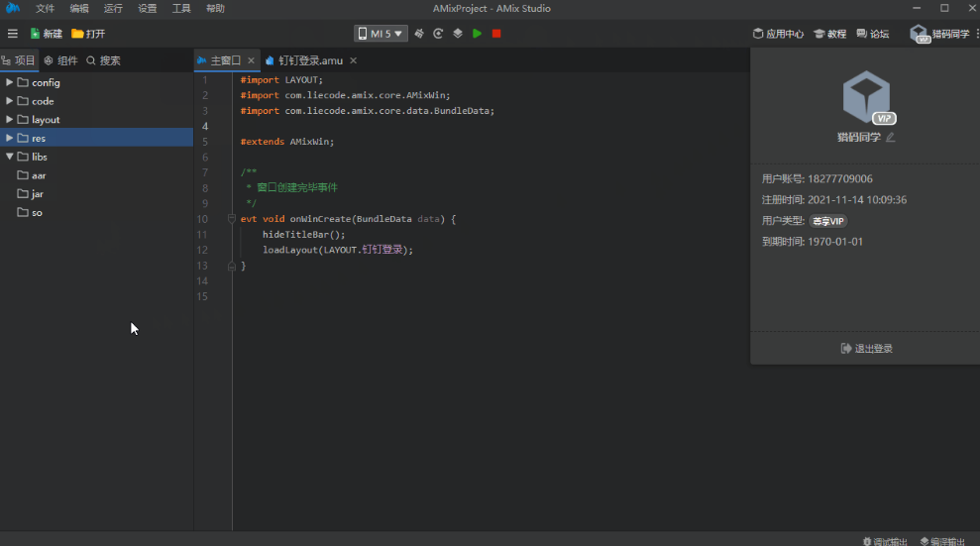Click the 到期时间 1970-01-01 value
Screen dimensions: 980x546
coord(835,242)
